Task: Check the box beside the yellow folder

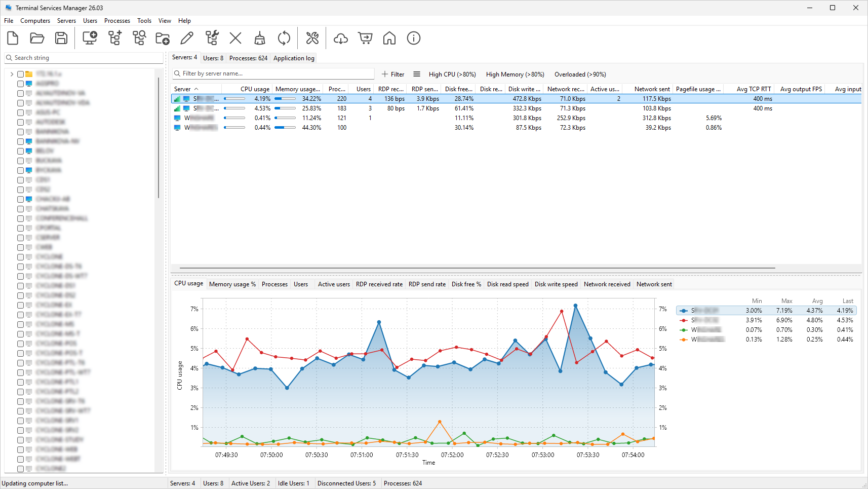Action: (21, 74)
